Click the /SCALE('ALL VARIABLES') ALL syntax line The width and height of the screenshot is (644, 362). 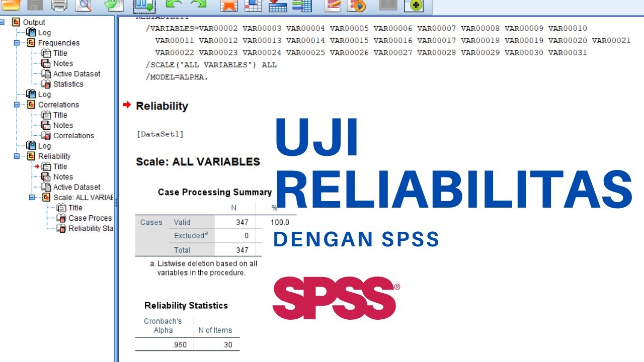[211, 65]
